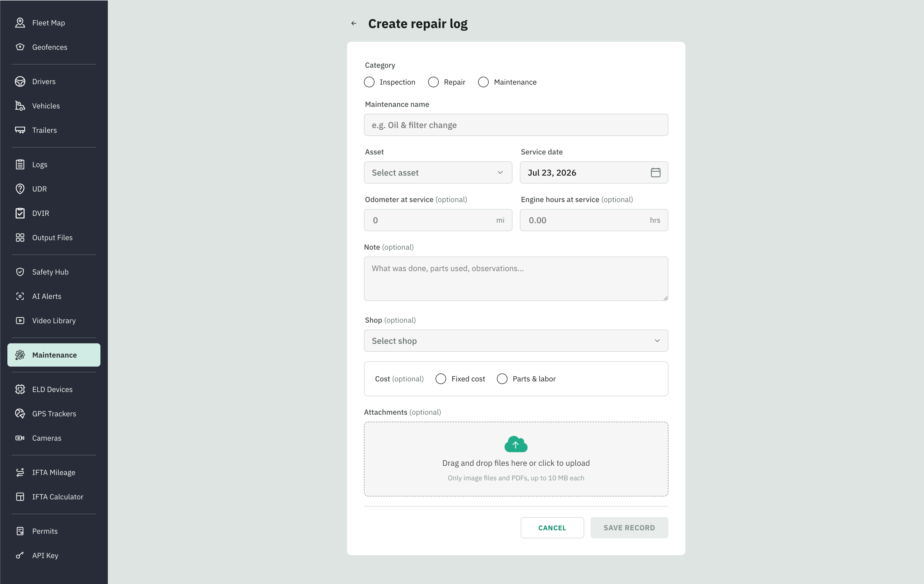924x584 pixels.
Task: Click the 'Category' field label
Action: click(380, 65)
